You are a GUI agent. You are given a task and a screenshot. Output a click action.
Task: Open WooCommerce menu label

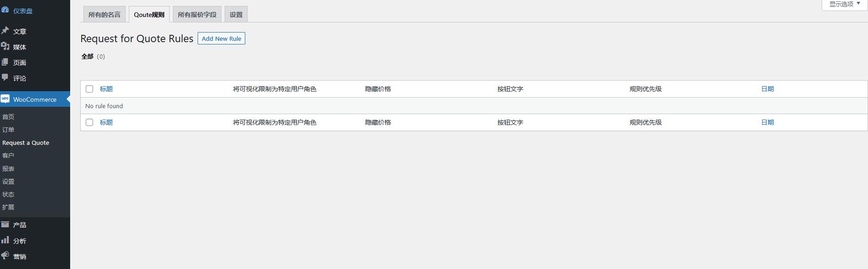[35, 99]
